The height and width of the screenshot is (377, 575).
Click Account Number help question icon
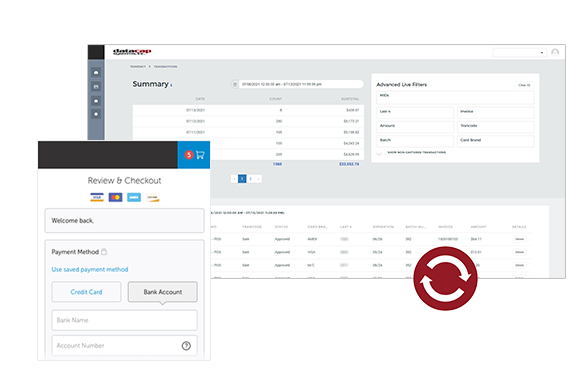[x=186, y=345]
